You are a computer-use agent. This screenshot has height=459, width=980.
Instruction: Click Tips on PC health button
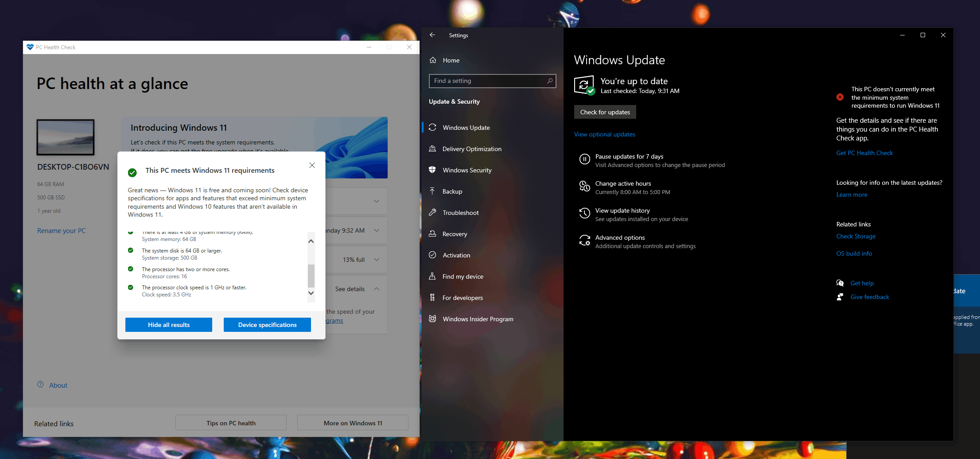point(231,423)
